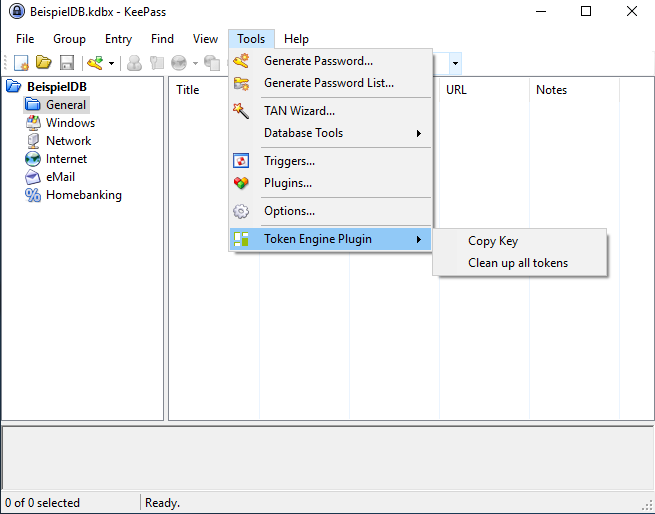Click the Network group icon
This screenshot has width=655, height=514.
tap(33, 141)
